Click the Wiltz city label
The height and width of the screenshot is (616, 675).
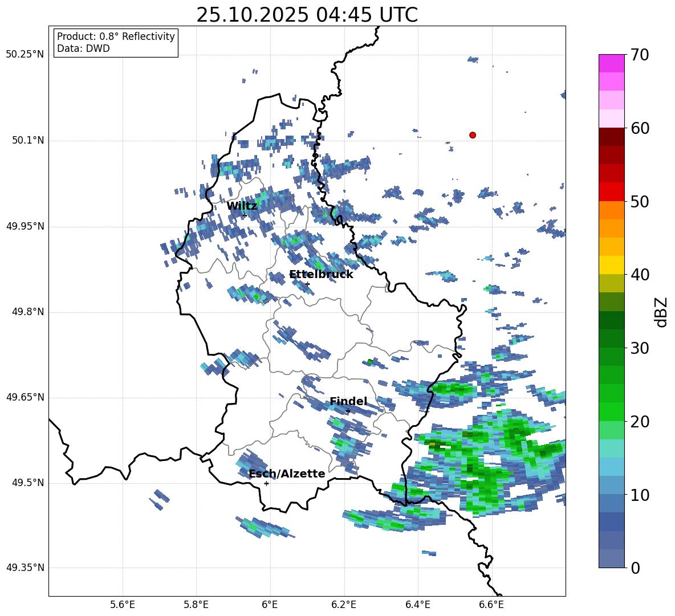(242, 206)
